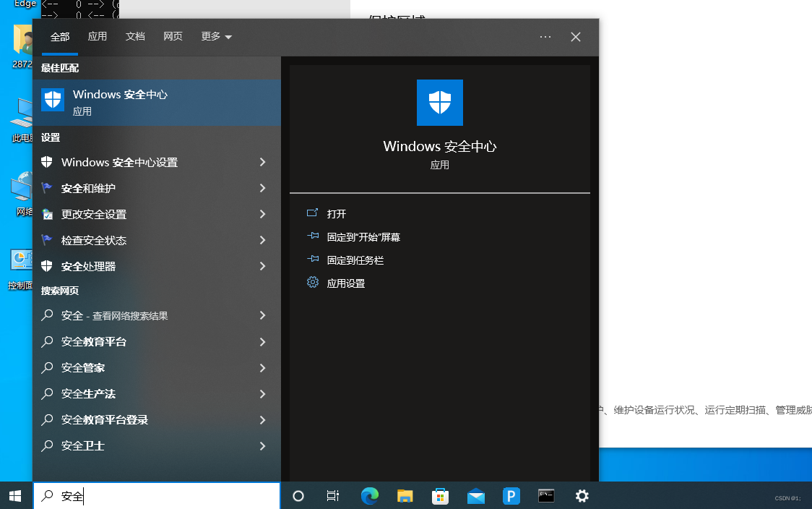Click the icon beside 更改安全设置
Viewport: 812px width, 509px height.
pyautogui.click(x=47, y=213)
